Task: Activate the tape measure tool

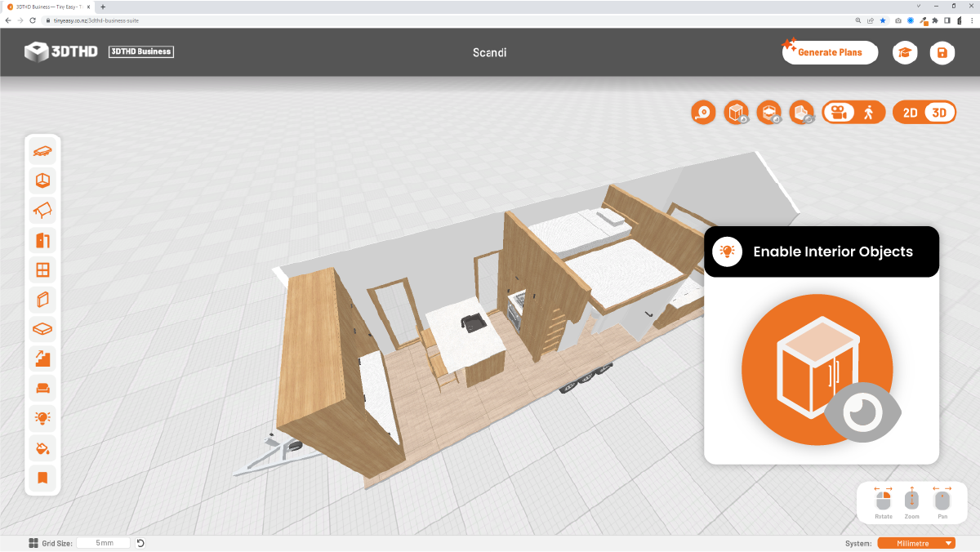Action: pyautogui.click(x=703, y=113)
